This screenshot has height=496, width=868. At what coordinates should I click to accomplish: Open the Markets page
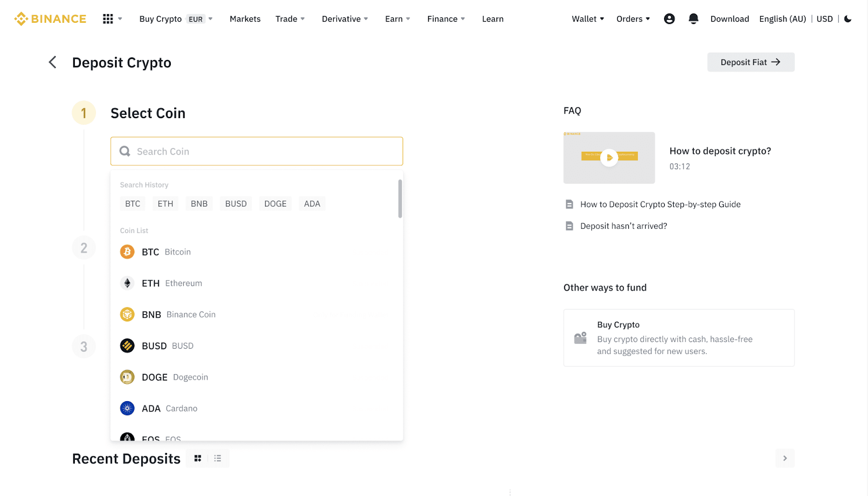click(x=245, y=19)
